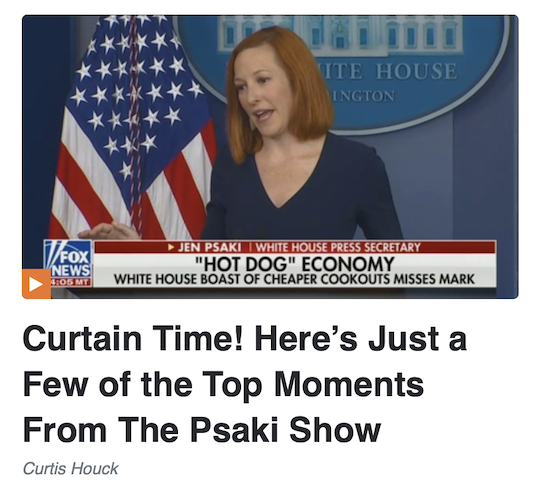Click the "Few of the Top Moments" headline line
This screenshot has height=490, width=535.
pos(223,384)
